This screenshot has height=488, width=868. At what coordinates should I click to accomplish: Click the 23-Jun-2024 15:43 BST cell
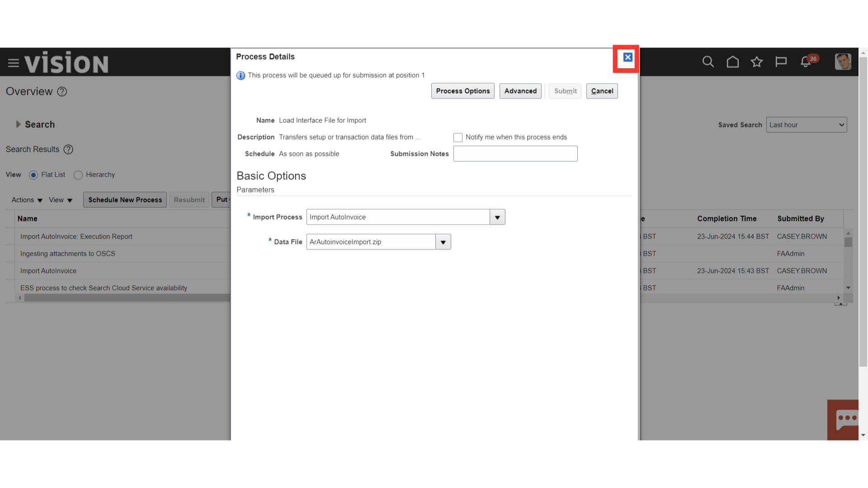tap(733, 271)
